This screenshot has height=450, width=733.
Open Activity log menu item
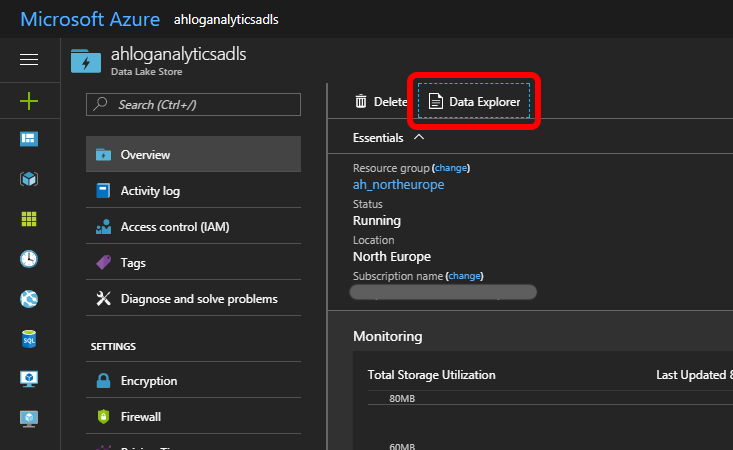[193, 190]
